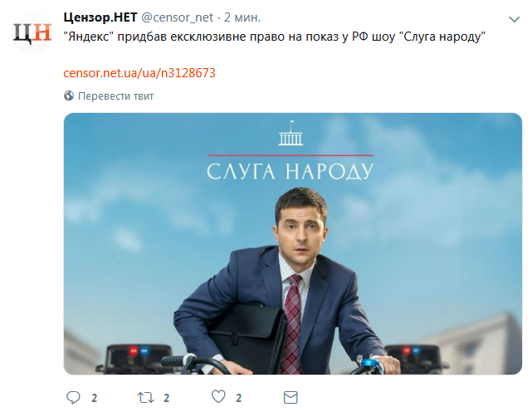Click the reply count number

(95, 398)
